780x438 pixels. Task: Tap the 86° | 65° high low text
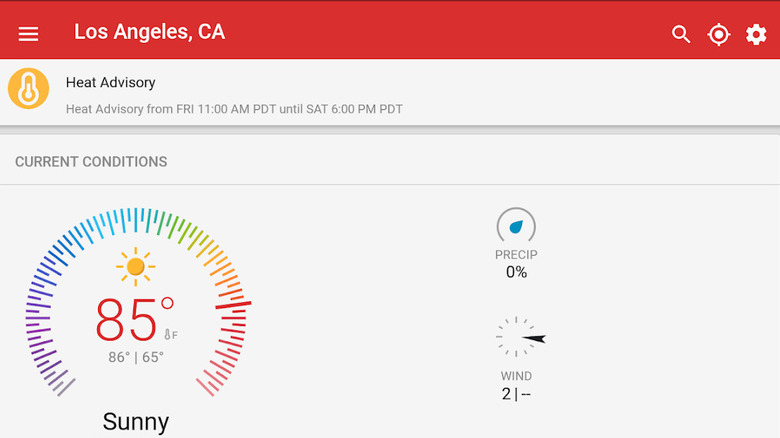(x=136, y=357)
